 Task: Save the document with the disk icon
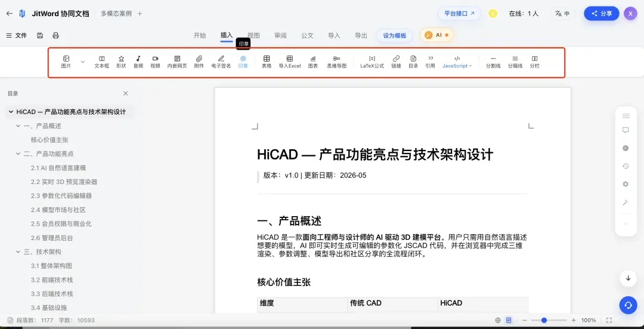tap(40, 35)
